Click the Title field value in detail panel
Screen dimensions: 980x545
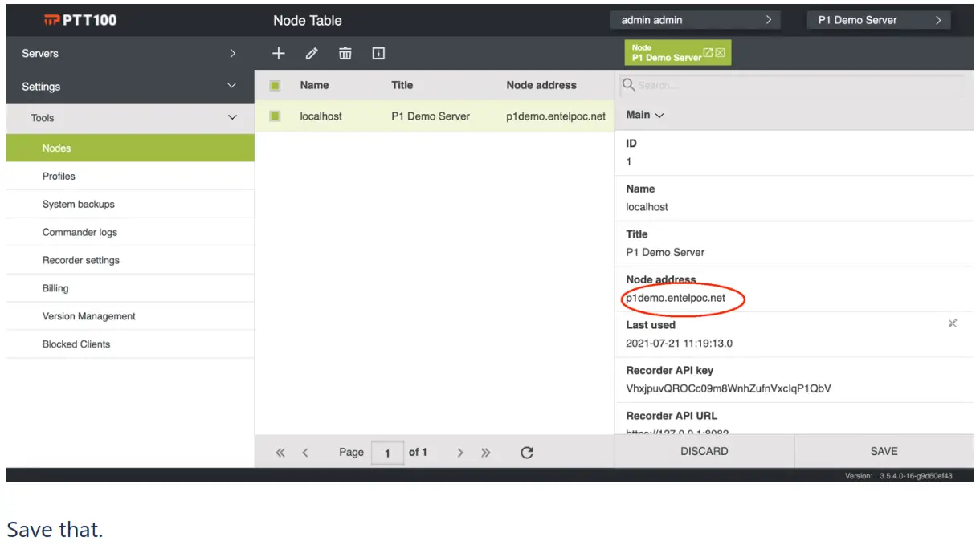click(x=665, y=252)
